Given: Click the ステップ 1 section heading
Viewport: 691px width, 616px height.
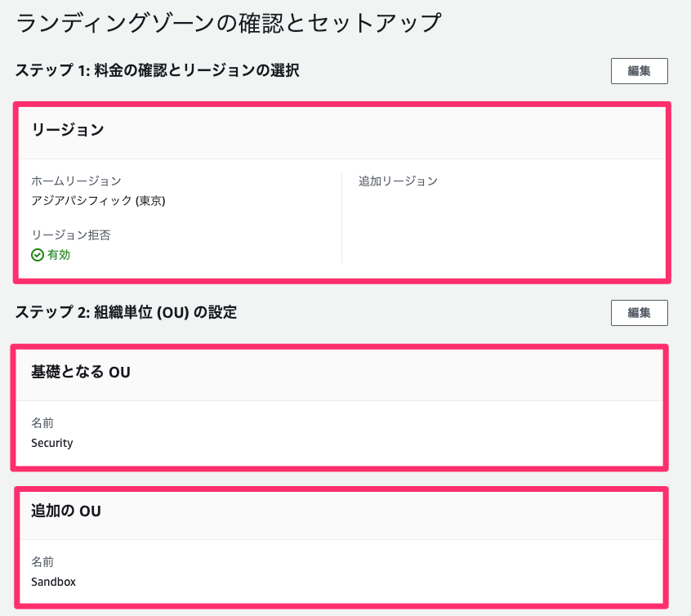Looking at the screenshot, I should tap(158, 70).
